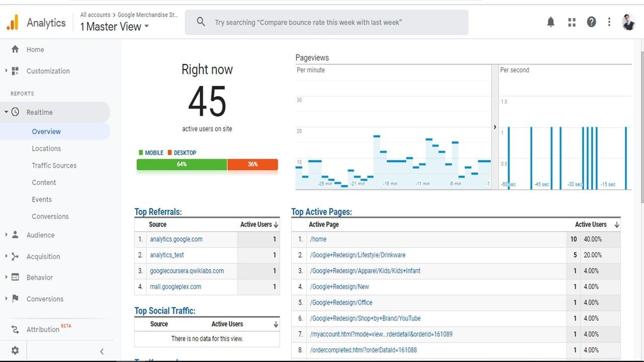
Task: Select the Conversions flag icon
Action: (15, 299)
